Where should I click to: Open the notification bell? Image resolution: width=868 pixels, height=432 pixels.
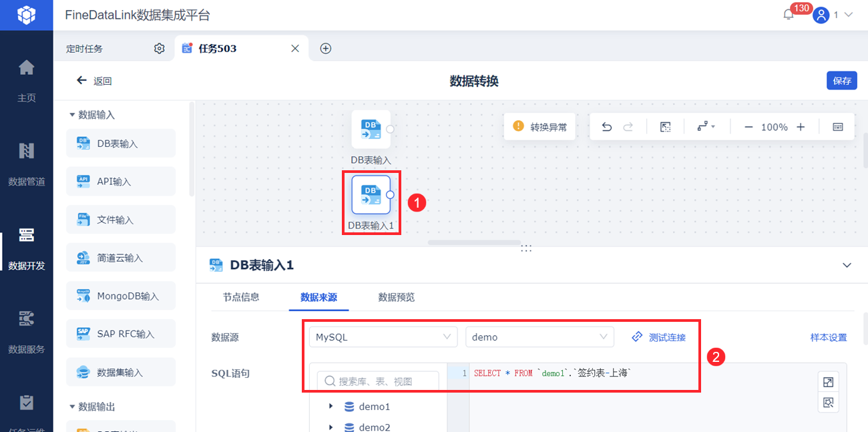(789, 15)
